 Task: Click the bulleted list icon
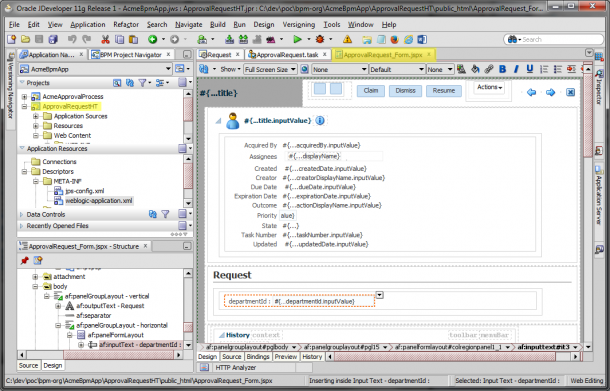558,69
